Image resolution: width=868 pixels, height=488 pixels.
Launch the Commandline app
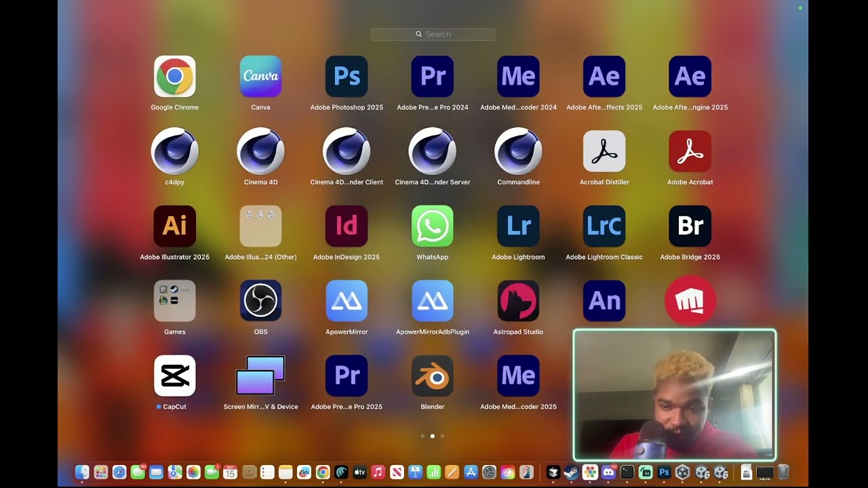[518, 152]
